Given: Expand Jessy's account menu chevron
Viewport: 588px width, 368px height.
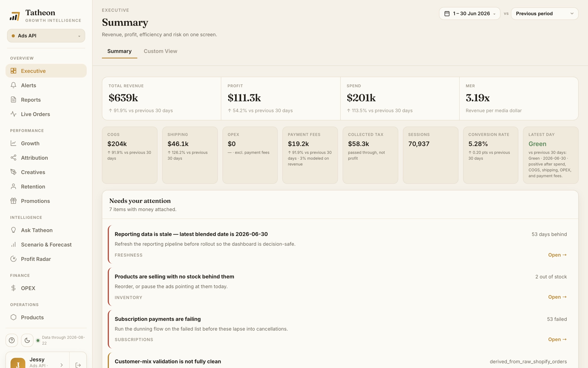Looking at the screenshot, I should (x=62, y=365).
